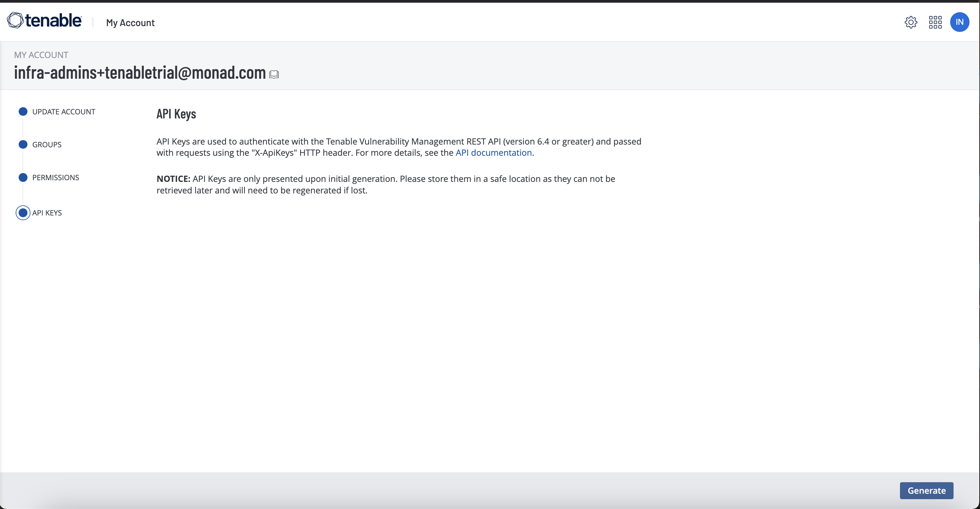Go to Update Account section label
The width and height of the screenshot is (980, 509).
coord(63,112)
